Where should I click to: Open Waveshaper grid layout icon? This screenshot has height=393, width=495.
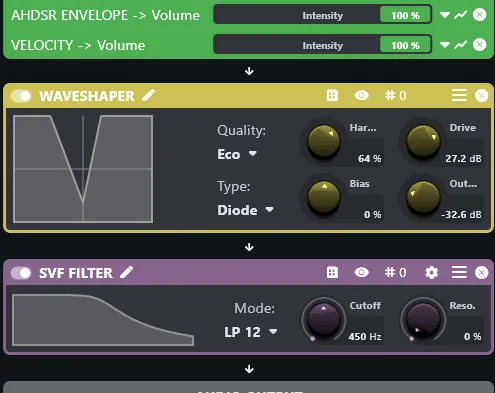pos(332,96)
